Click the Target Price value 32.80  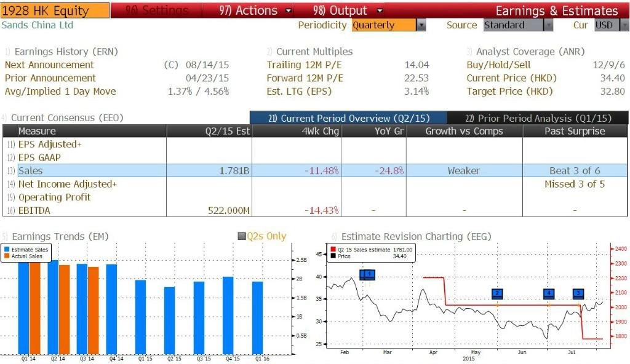[x=613, y=91]
